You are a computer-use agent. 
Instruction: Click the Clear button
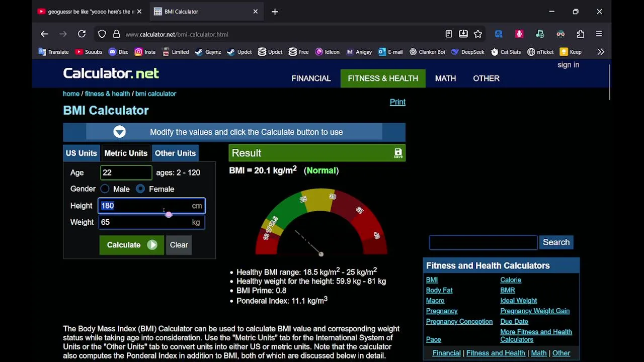[179, 245]
